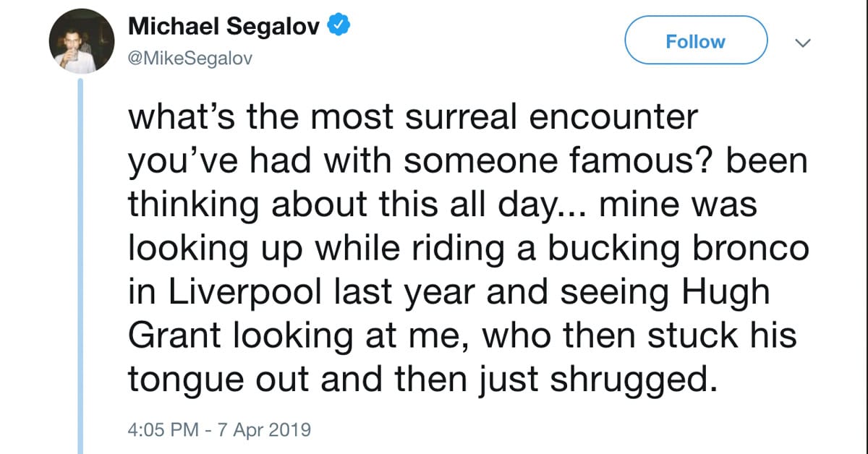Expand the tweet options chevron next to Follow
Image resolution: width=868 pixels, height=454 pixels.
pos(801,43)
